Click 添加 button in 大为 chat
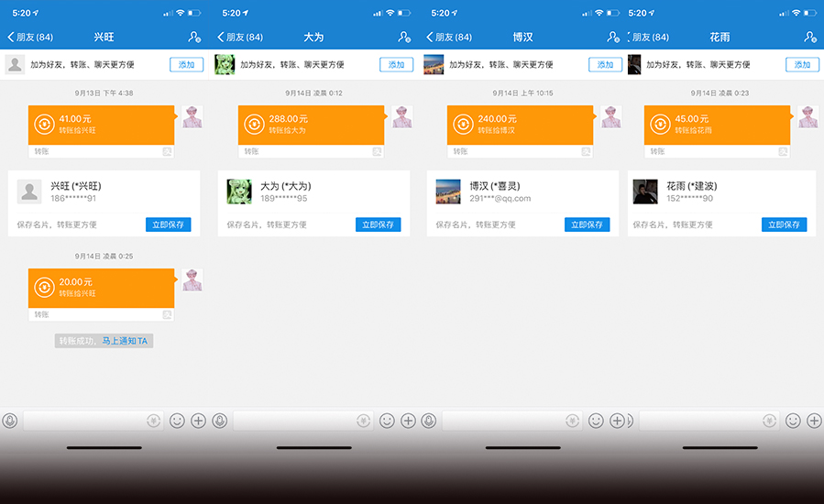Image resolution: width=824 pixels, height=504 pixels. point(396,65)
